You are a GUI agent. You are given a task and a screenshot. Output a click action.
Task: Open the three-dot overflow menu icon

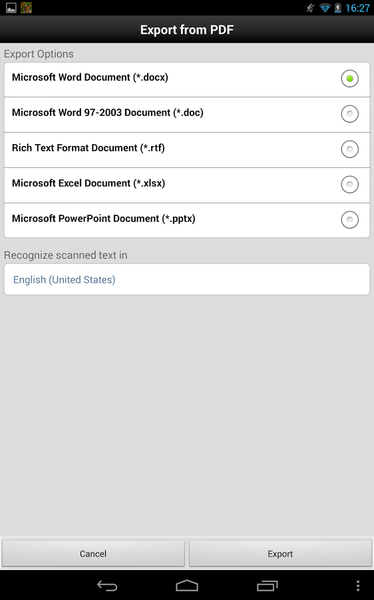[358, 585]
